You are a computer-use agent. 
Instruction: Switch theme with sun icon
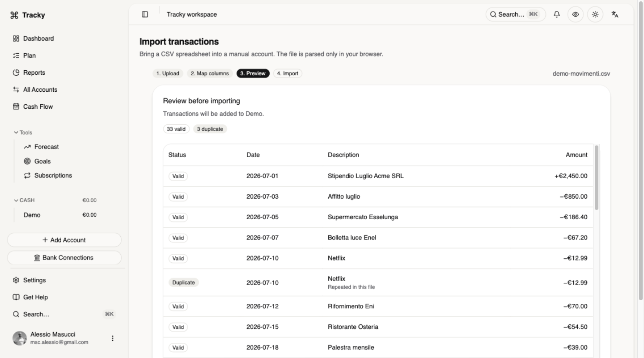pos(595,14)
